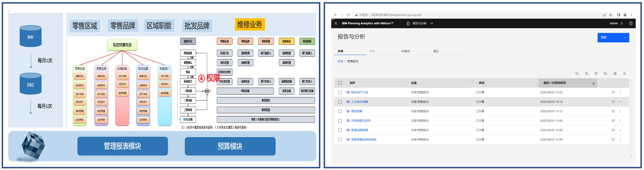This screenshot has width=644, height=170.
Task: Click the table scrollbar down arrow
Action: tap(631, 156)
